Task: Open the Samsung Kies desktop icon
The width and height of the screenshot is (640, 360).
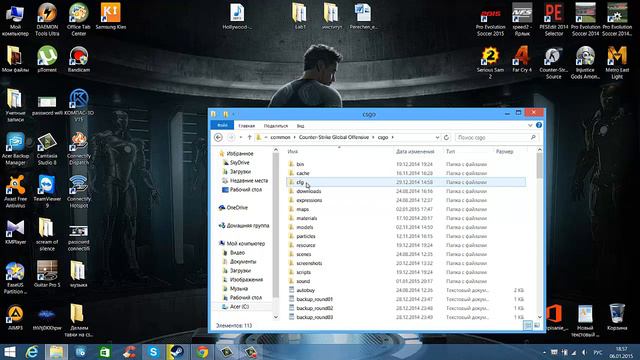Action: (x=111, y=16)
